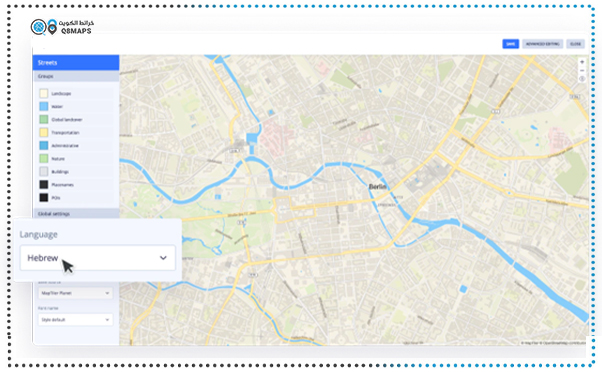Open the Language dropdown showing Hebrew

[98, 258]
